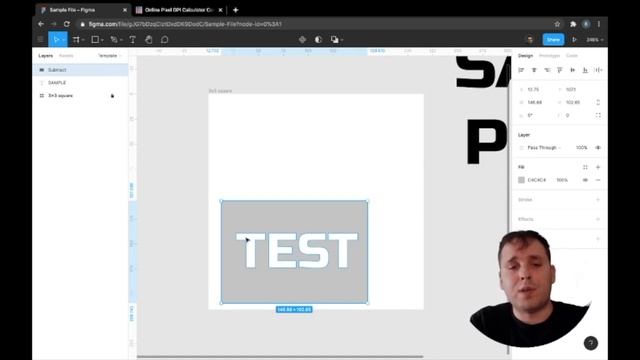Reload the browser page
Screen dimensions: 640x360
(x=67, y=24)
